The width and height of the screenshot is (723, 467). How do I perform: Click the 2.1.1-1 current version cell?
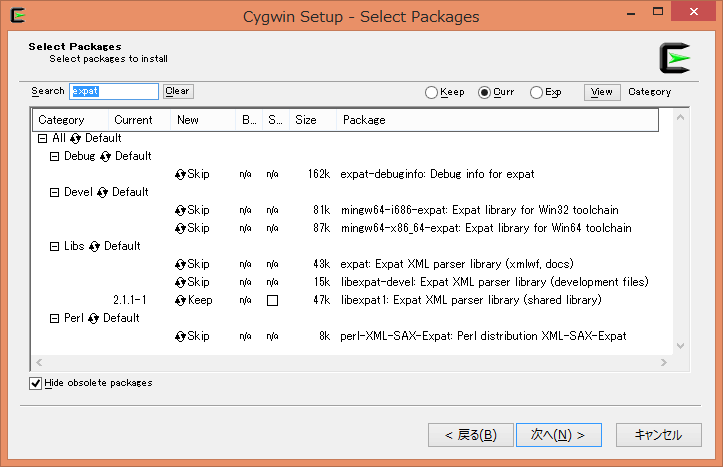tap(130, 300)
